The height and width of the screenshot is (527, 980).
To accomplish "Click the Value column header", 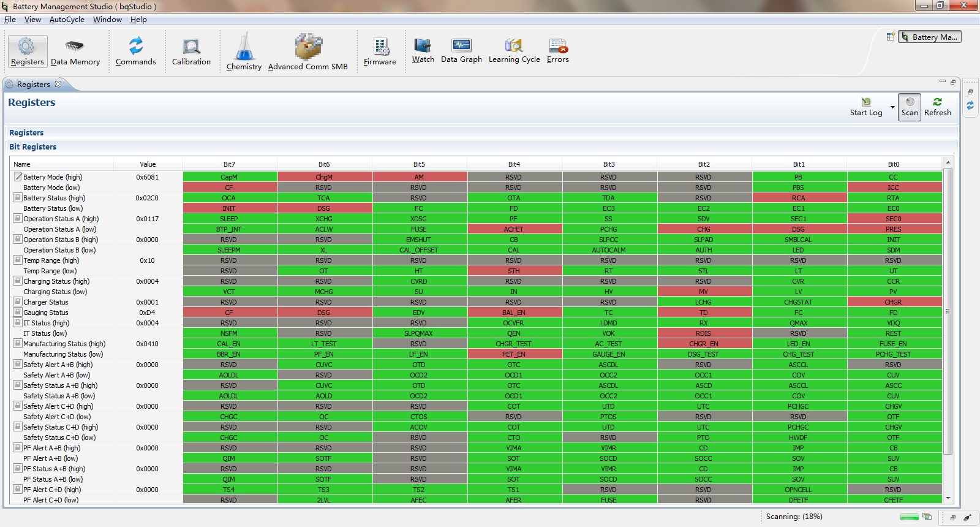I will (148, 164).
